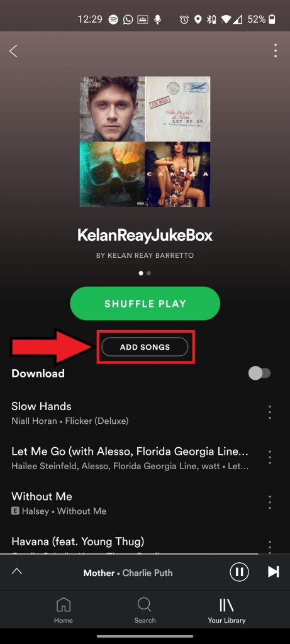Open the Mother by Charlie Puth player
Screen dimensions: 290x644
point(128,572)
